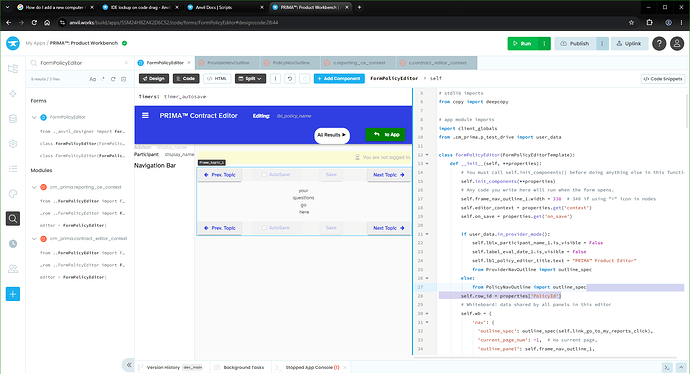Click the Add Component button

(339, 79)
